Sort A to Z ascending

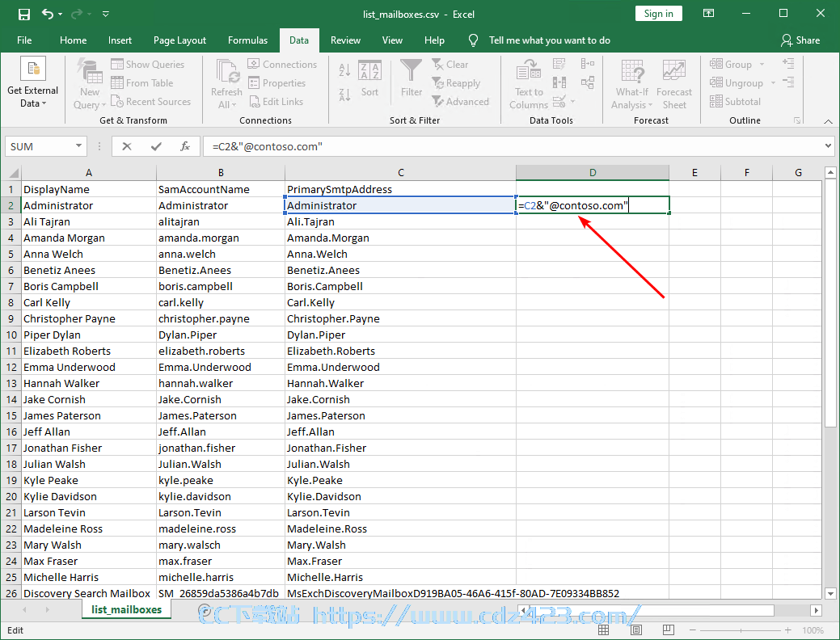click(x=344, y=69)
